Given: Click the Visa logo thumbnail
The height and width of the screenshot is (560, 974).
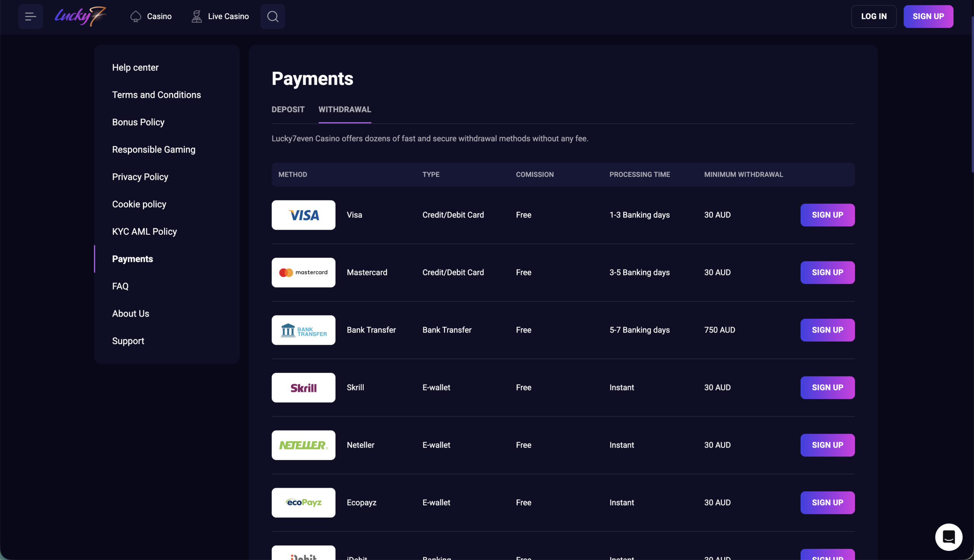Looking at the screenshot, I should pyautogui.click(x=303, y=215).
